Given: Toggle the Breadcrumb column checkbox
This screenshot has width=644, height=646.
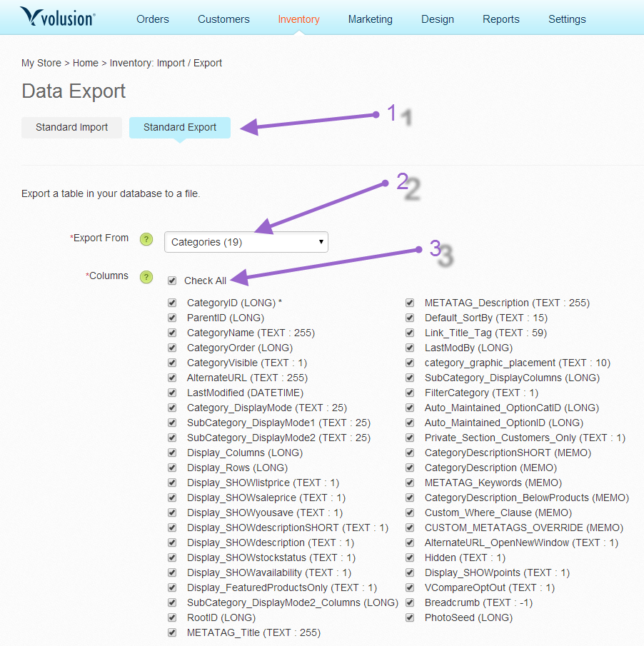Looking at the screenshot, I should point(410,602).
